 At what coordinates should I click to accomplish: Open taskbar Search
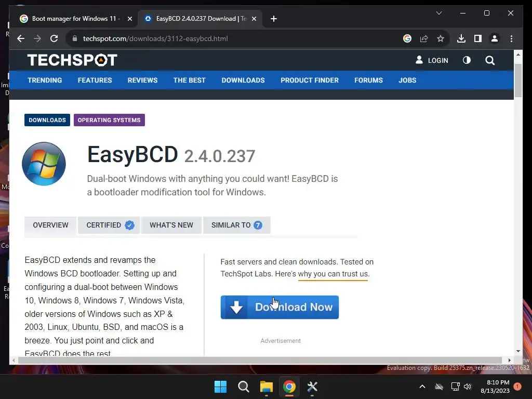point(243,387)
